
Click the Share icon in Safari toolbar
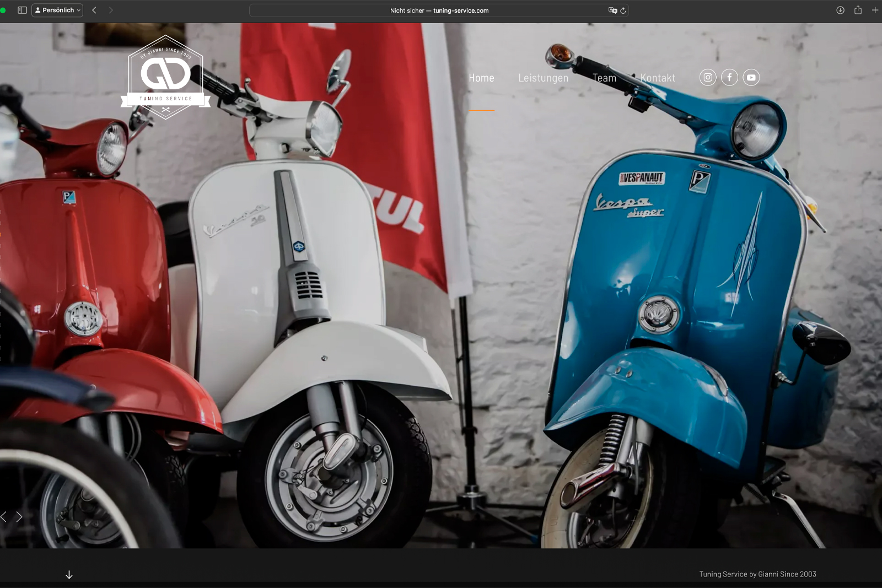point(858,10)
